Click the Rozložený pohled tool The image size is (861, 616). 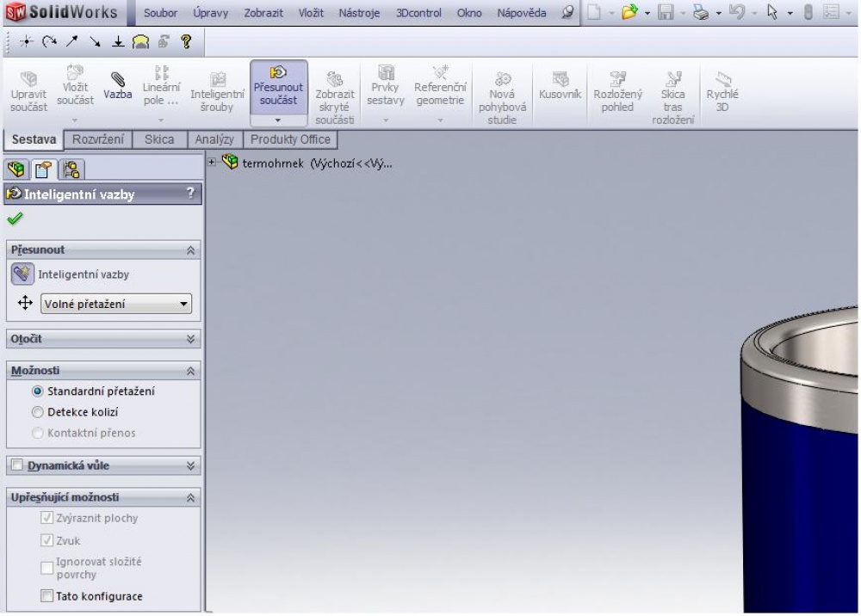click(617, 91)
